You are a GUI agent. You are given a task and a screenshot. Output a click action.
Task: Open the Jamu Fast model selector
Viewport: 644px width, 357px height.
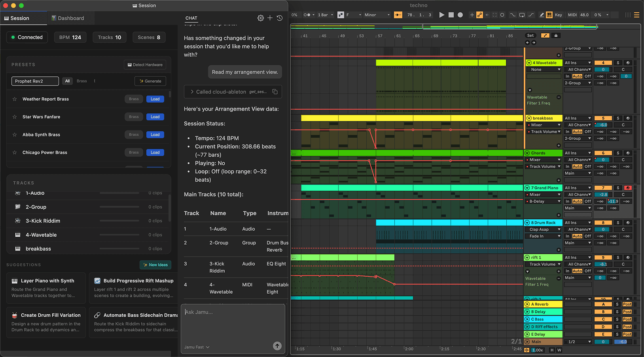[x=197, y=347]
